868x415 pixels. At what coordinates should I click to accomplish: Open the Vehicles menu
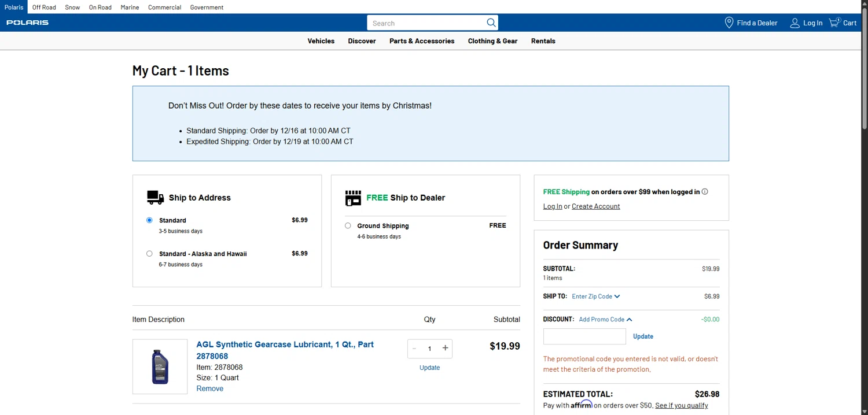[321, 41]
